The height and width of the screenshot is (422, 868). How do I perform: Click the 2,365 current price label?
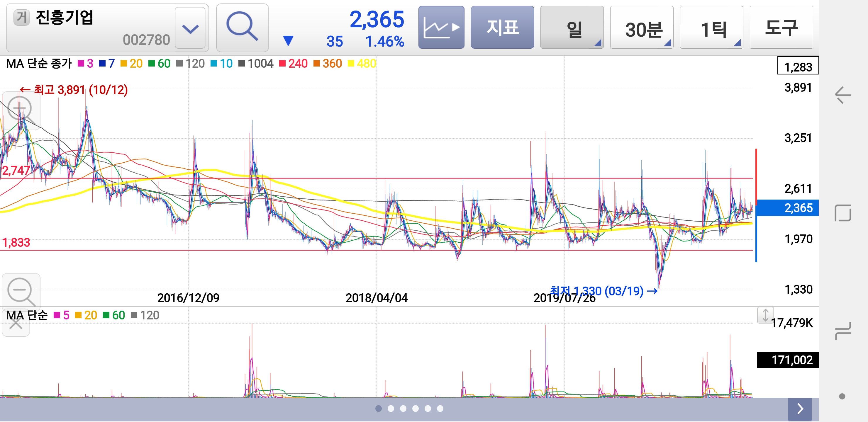tap(787, 208)
